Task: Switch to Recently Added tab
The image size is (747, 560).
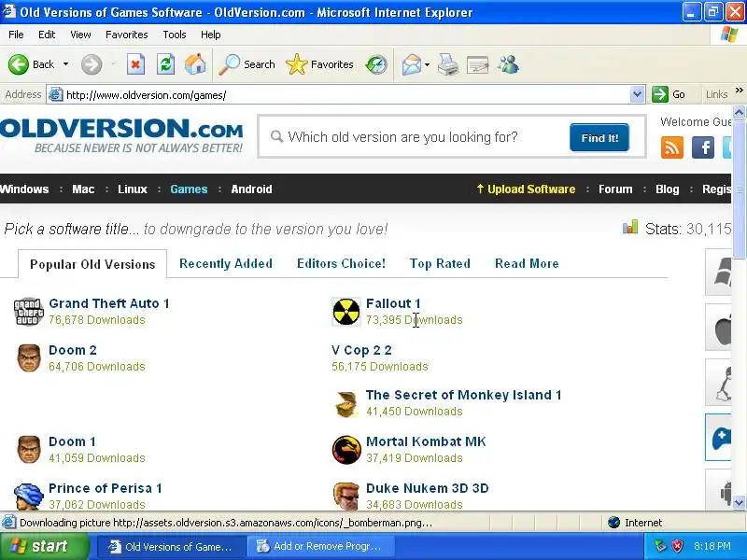Action: (226, 263)
